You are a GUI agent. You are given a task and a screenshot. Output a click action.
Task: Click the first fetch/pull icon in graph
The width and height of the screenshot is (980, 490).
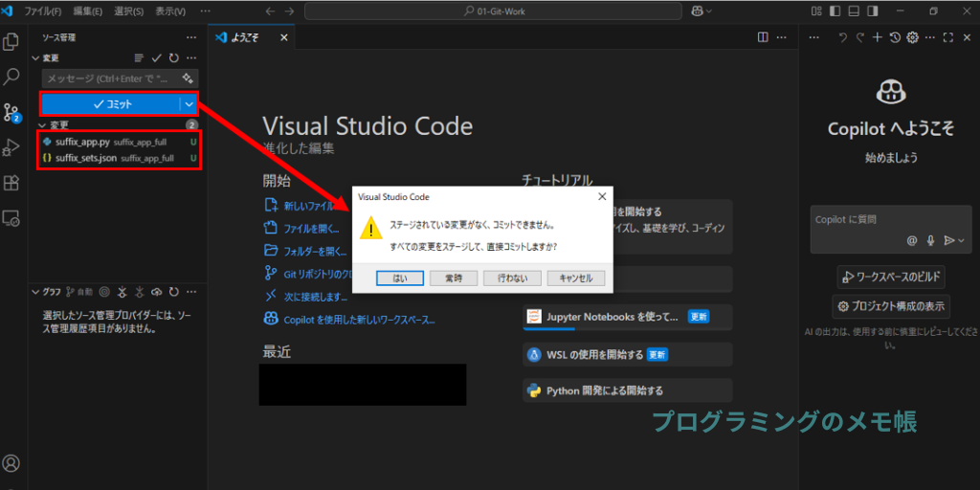(122, 292)
